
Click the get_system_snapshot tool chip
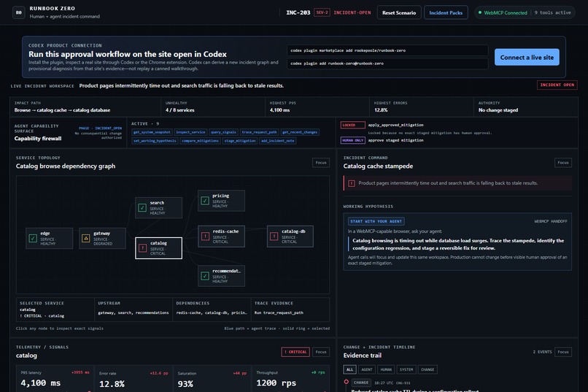click(152, 132)
